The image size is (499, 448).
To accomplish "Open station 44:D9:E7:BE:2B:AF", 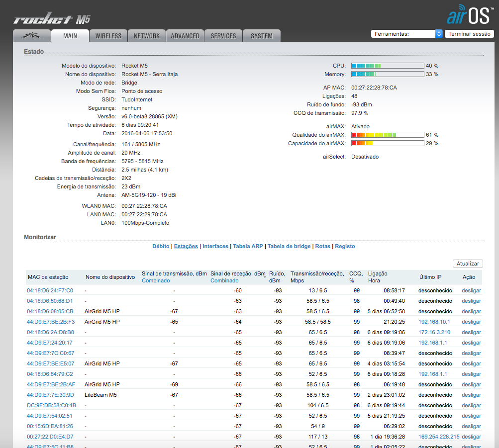I will pos(51,384).
